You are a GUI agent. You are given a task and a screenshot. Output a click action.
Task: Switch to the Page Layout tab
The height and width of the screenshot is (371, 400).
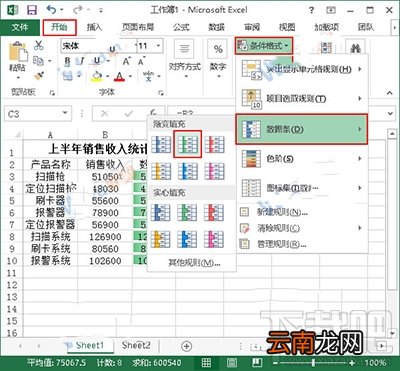[138, 27]
